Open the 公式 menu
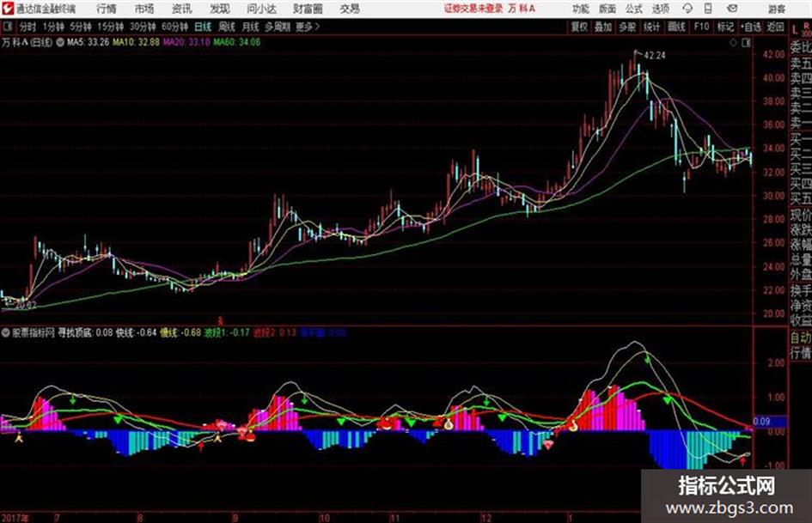Screen dimensions: 812x523 coord(634,9)
